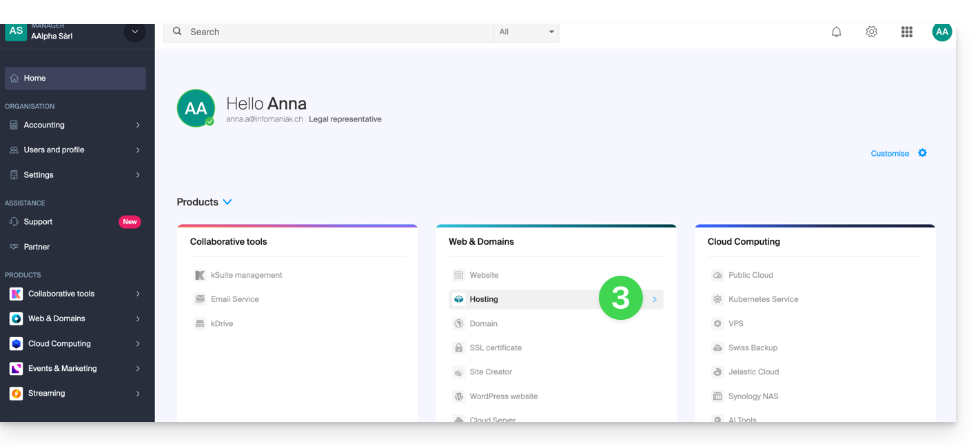The image size is (980, 446).
Task: Expand the Settings submenu arrow in sidebar
Action: [138, 175]
